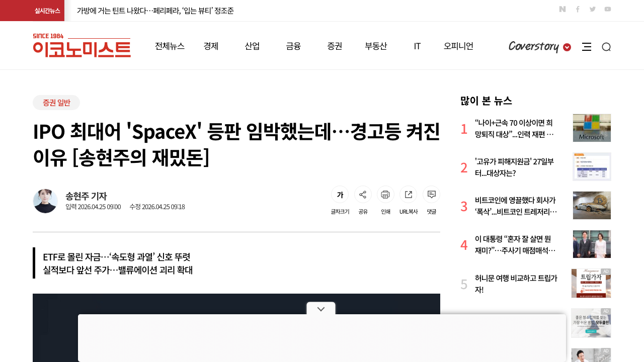Open the 부동산 menu
Viewport: 644px width, 362px height.
click(376, 46)
